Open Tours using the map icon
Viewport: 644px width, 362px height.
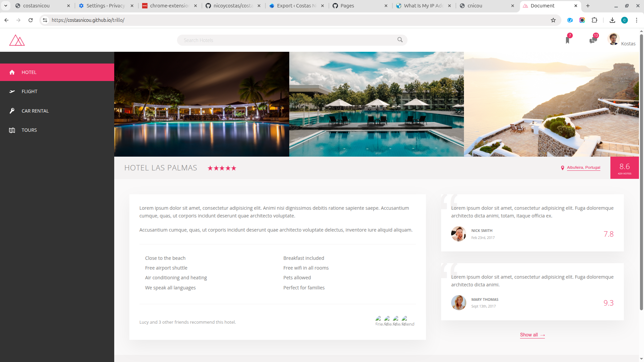(x=12, y=130)
